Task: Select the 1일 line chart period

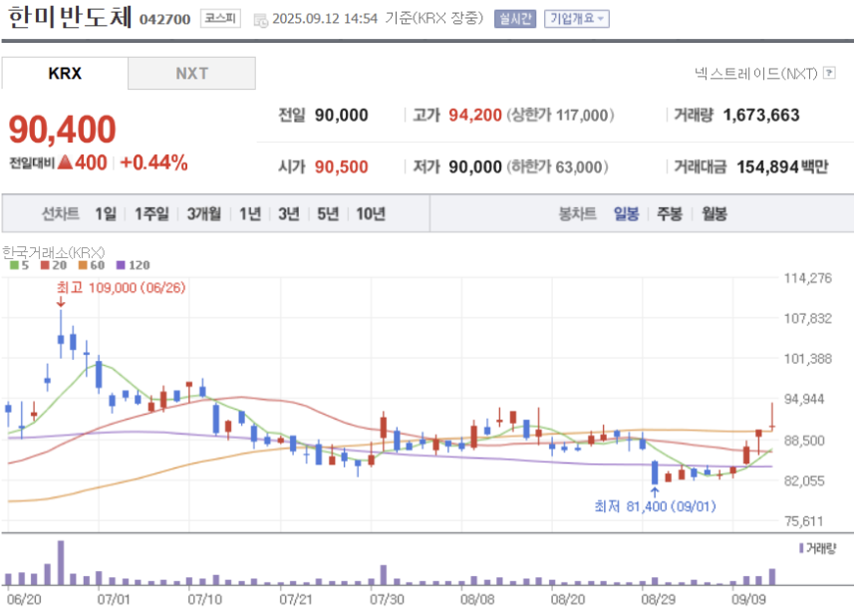Action: (106, 213)
